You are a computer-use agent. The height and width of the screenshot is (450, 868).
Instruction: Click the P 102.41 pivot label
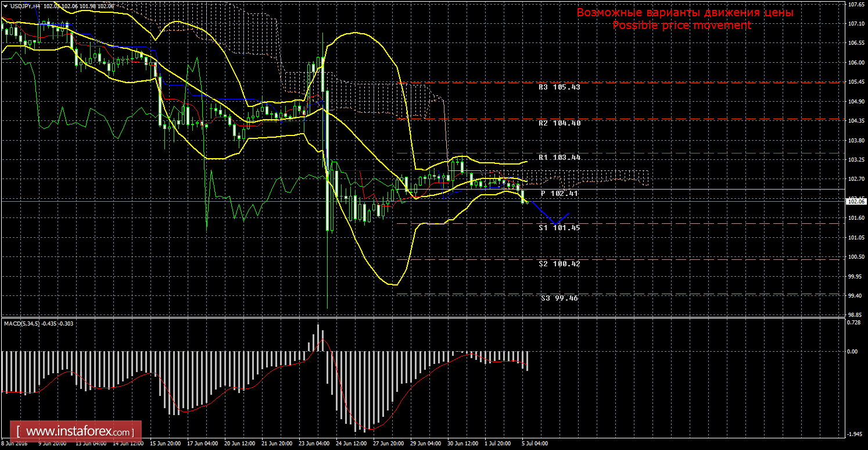pyautogui.click(x=559, y=194)
